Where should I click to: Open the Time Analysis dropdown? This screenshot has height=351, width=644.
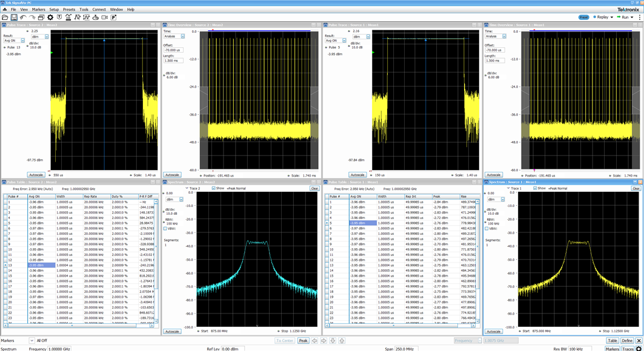pos(182,36)
